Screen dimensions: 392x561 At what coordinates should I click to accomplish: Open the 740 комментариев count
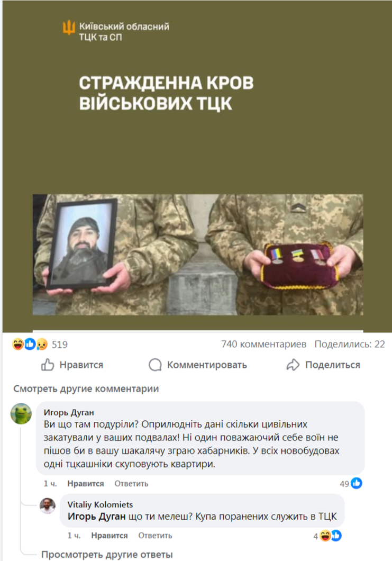pyautogui.click(x=263, y=344)
